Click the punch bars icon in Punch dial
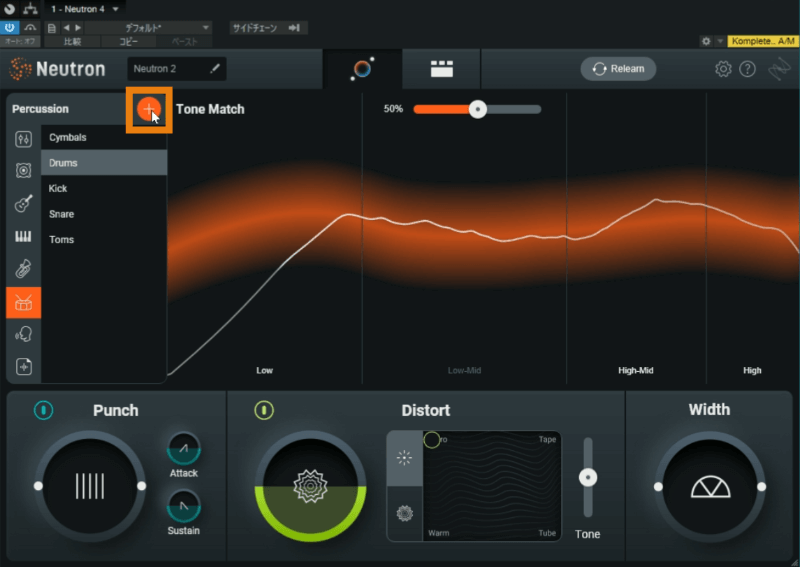Image resolution: width=800 pixels, height=567 pixels. (x=90, y=486)
